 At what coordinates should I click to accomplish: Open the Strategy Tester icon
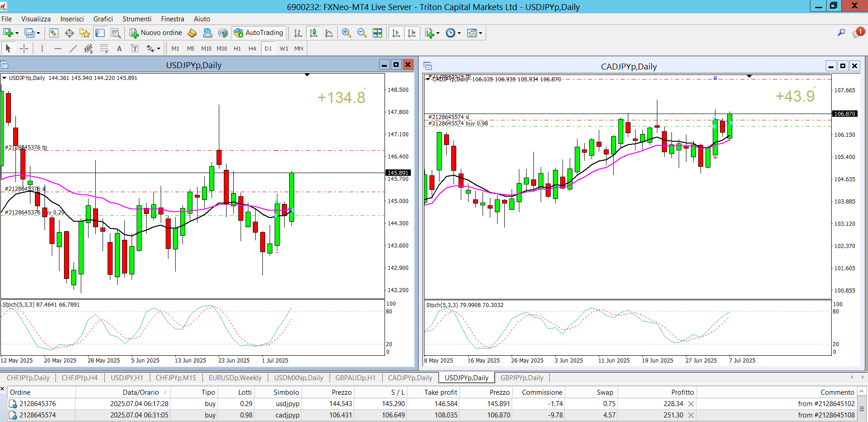(116, 33)
